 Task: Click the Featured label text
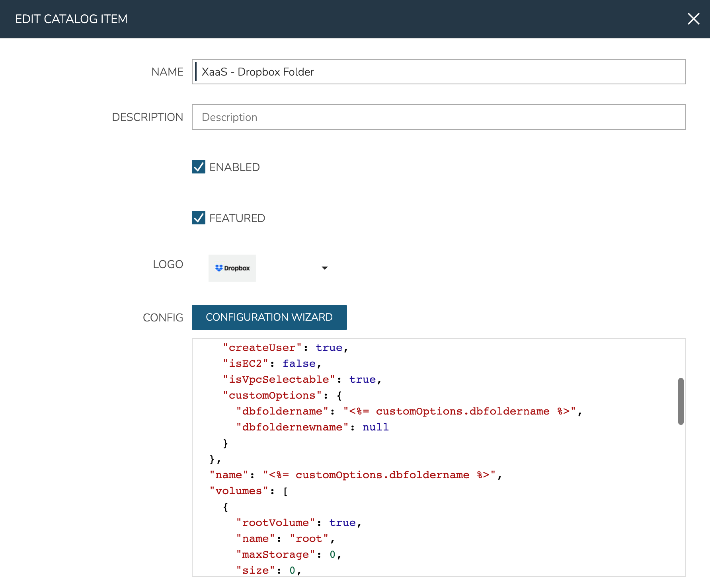coord(237,218)
